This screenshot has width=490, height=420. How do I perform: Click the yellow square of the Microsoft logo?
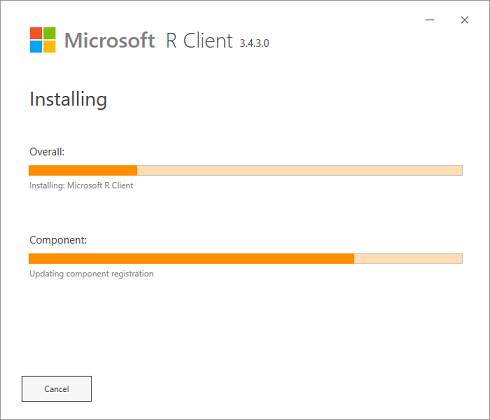click(x=49, y=47)
